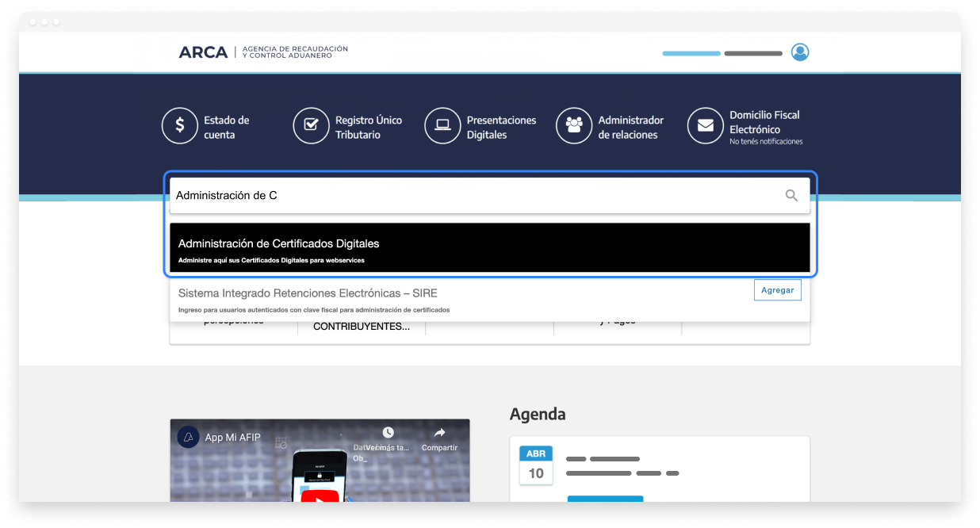Image resolution: width=980 pixels, height=528 pixels.
Task: Click 'No tenés notificaciones' text
Action: coord(766,142)
